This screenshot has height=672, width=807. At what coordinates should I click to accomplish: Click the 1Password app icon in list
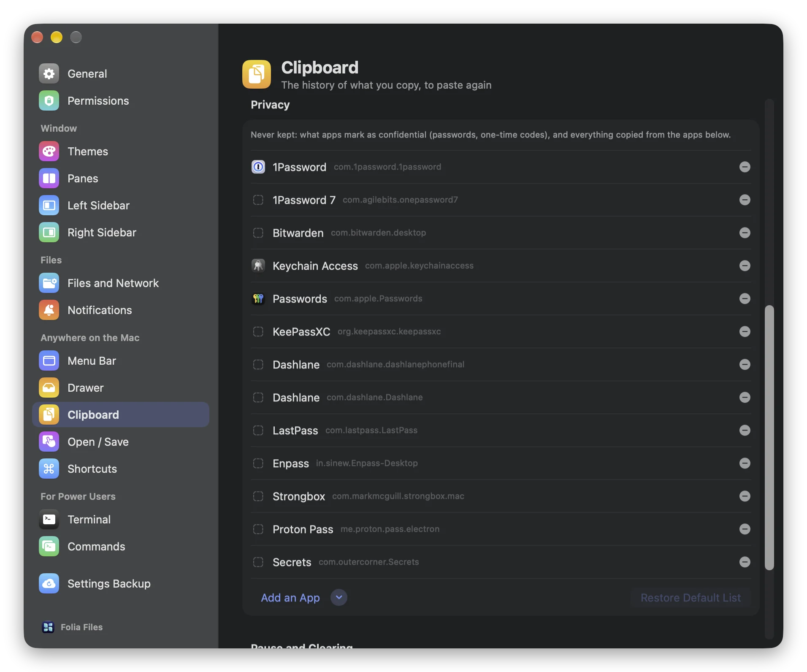[x=258, y=167]
